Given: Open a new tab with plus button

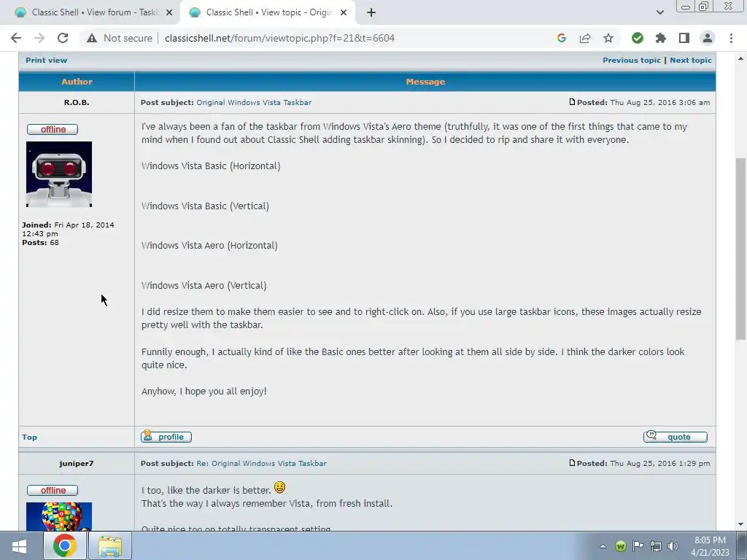Looking at the screenshot, I should coord(371,12).
